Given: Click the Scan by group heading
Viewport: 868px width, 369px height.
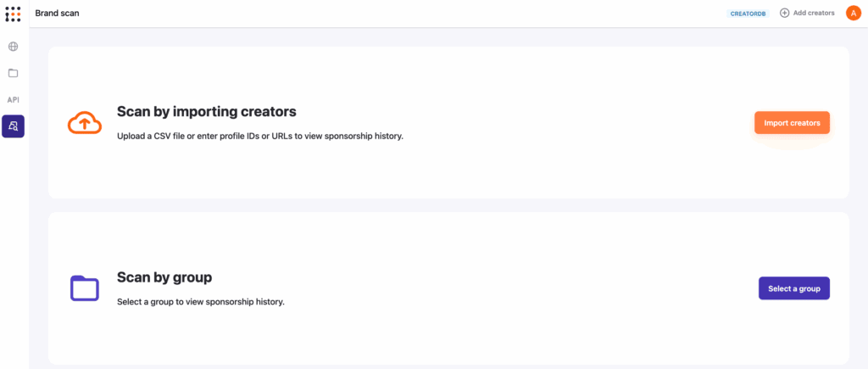Looking at the screenshot, I should click(x=164, y=277).
